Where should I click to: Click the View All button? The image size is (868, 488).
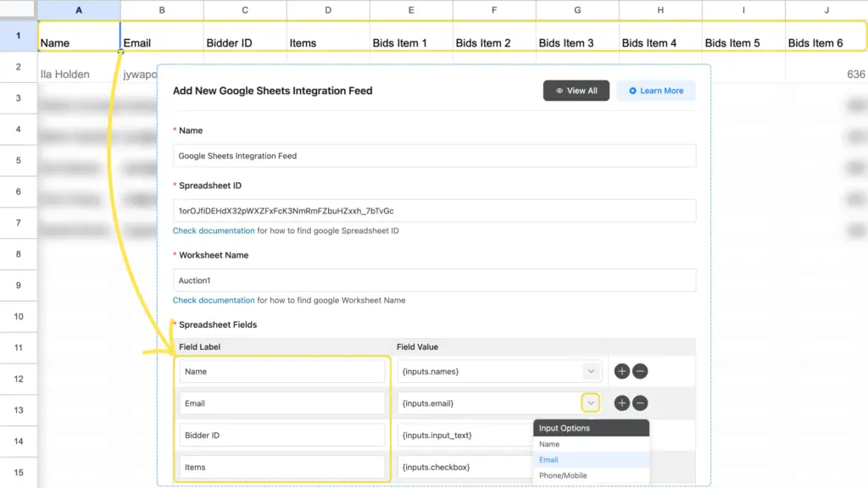point(576,91)
